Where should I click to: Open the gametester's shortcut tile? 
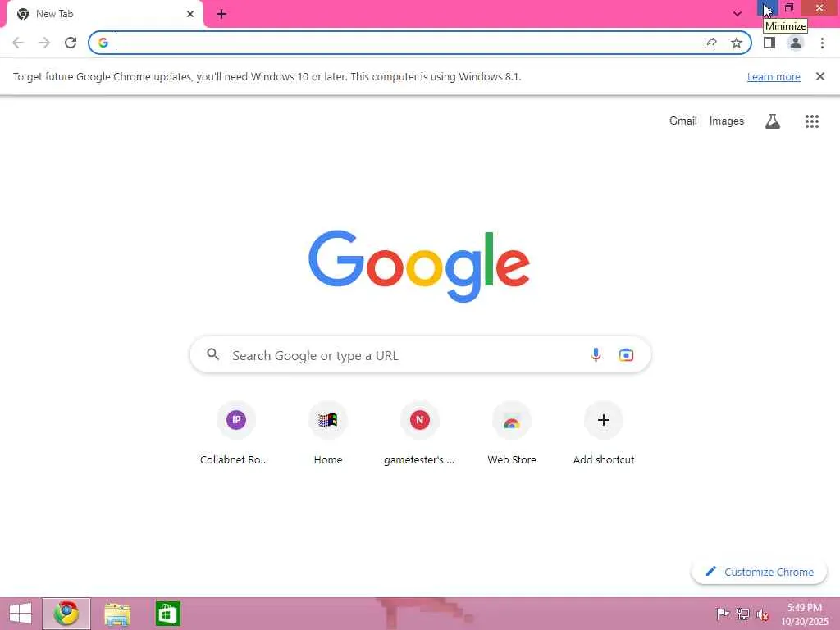tap(419, 433)
